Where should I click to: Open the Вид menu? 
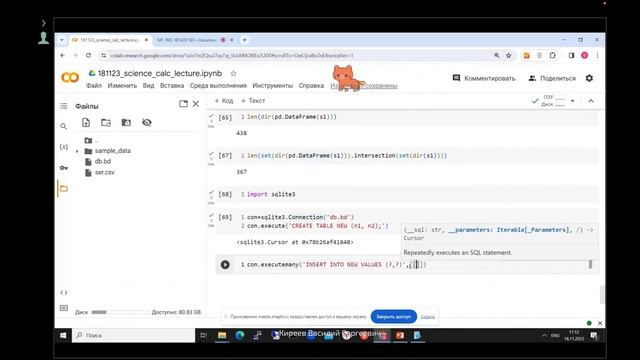(x=148, y=86)
